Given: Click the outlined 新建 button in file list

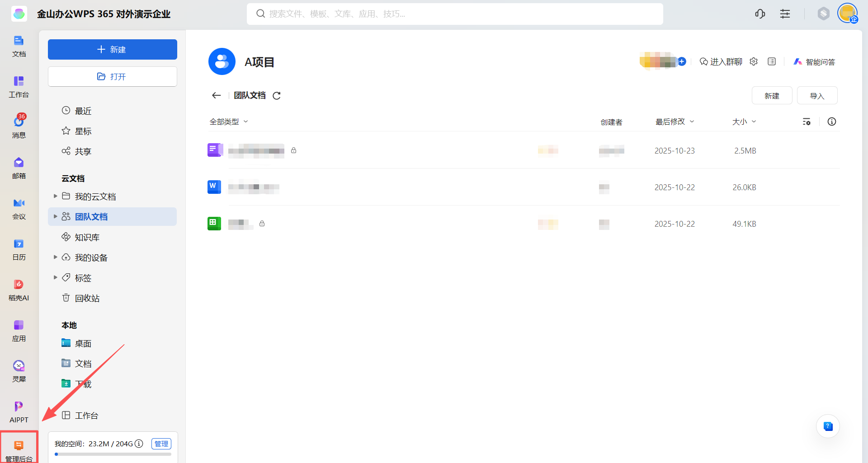Looking at the screenshot, I should click(772, 96).
